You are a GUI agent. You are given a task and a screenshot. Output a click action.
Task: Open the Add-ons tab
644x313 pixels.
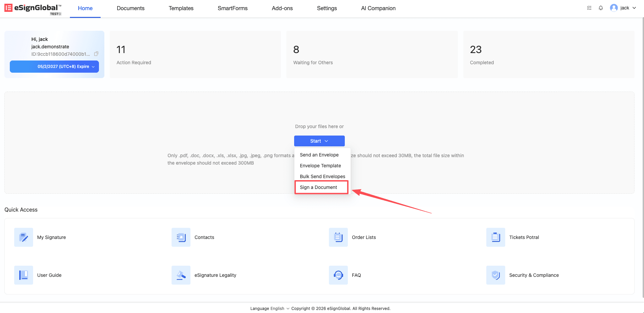pyautogui.click(x=282, y=8)
